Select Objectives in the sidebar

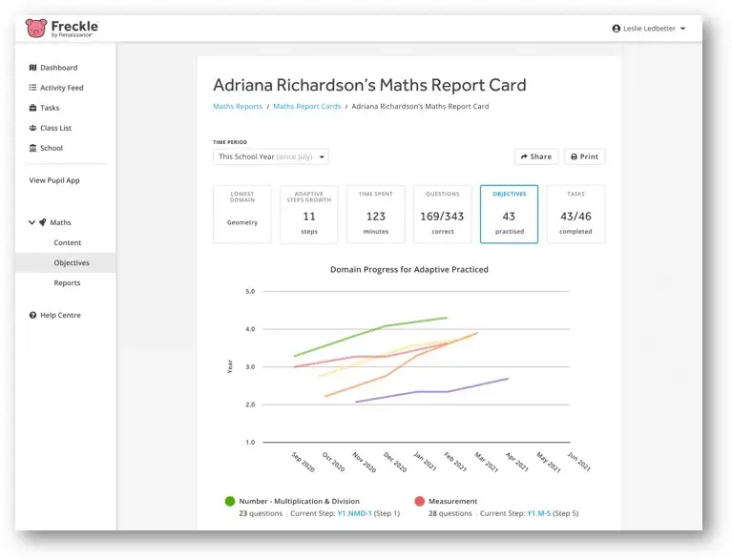point(72,262)
